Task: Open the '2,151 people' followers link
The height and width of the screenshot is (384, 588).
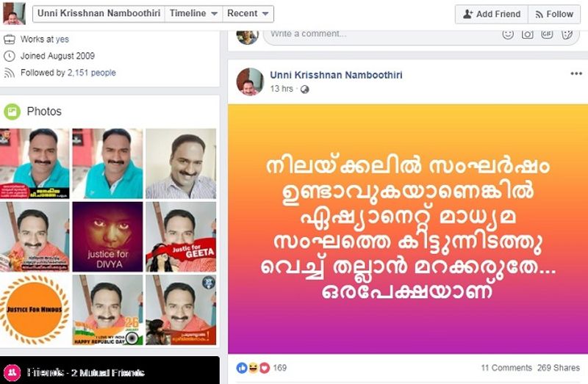Action: point(91,73)
